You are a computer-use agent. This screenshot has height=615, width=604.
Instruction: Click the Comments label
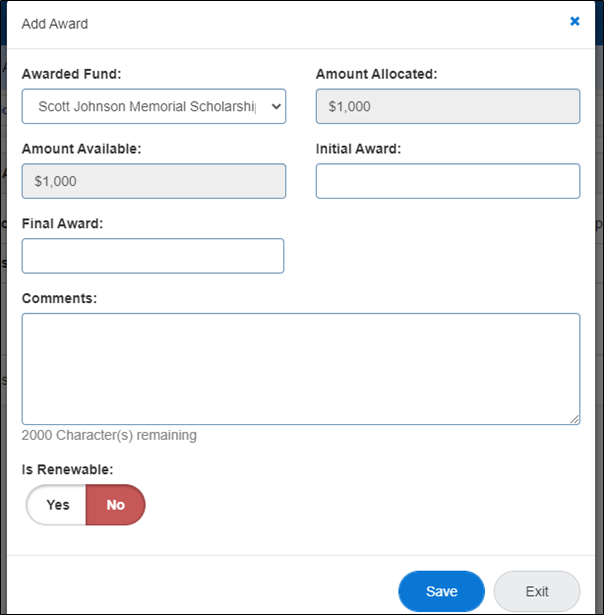(59, 298)
